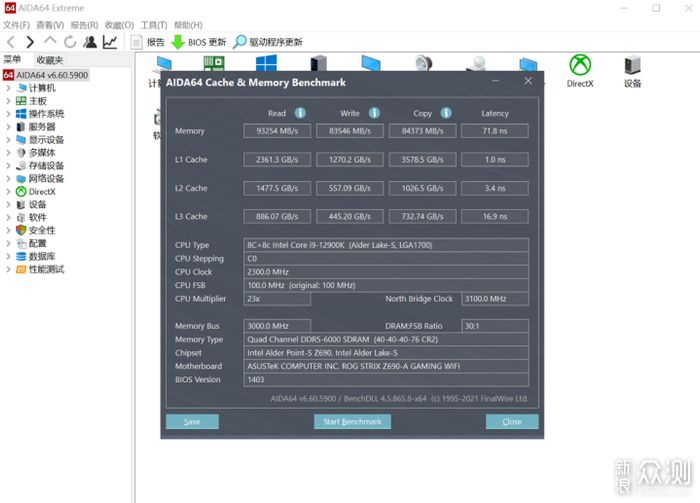700x503 pixels.
Task: Open the 收藏(O) menu
Action: pos(119,25)
